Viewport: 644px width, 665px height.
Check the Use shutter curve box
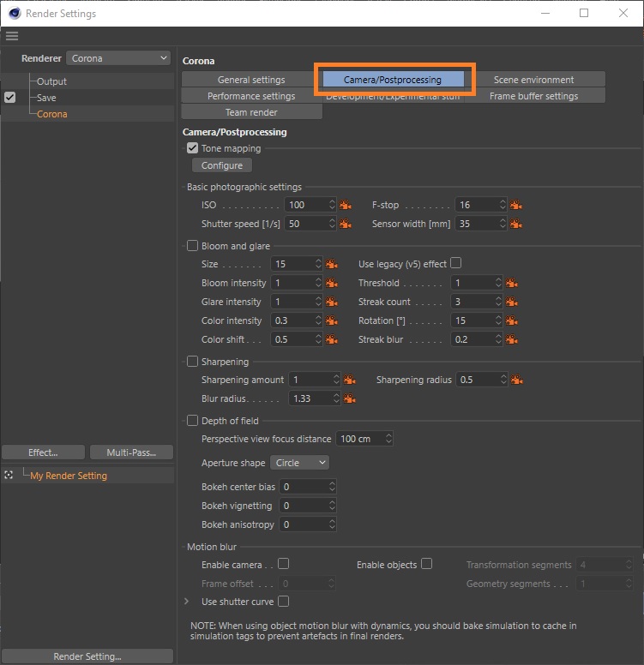pyautogui.click(x=283, y=601)
